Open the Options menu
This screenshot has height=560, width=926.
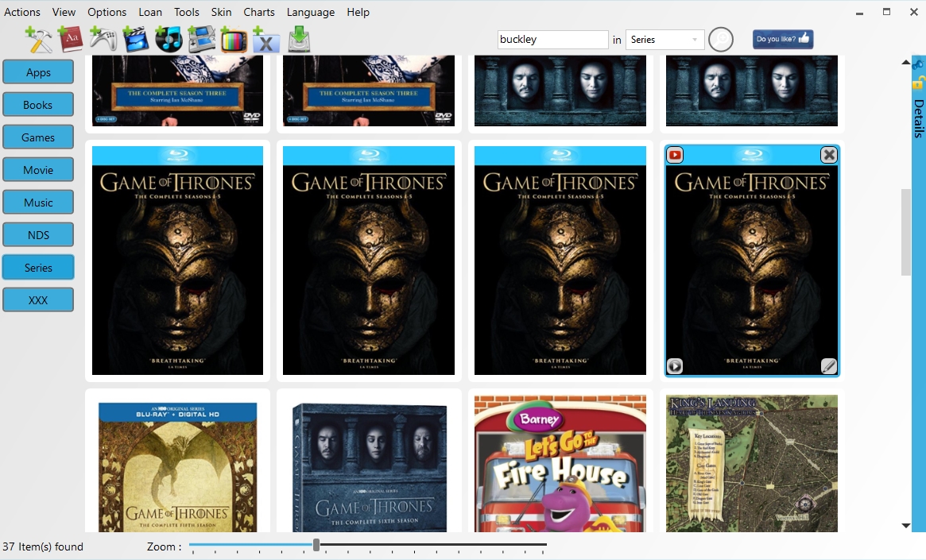click(x=107, y=12)
